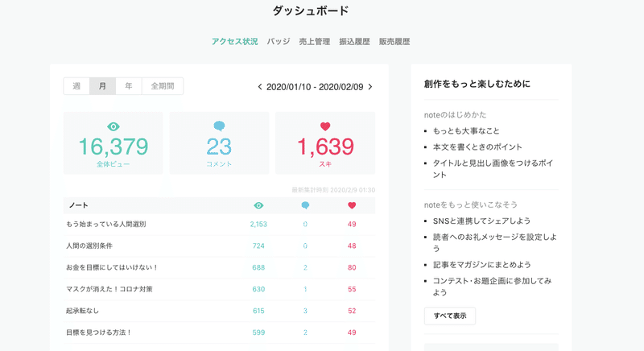Open the アクセス状況 tab
Image resolution: width=644 pixels, height=351 pixels.
point(234,42)
